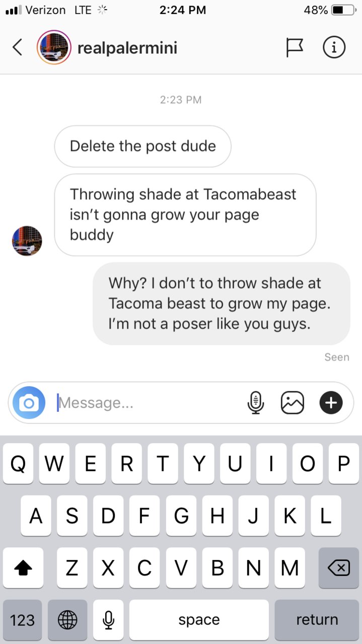362x644 pixels.
Task: Open photo gallery picker icon
Action: coord(293,403)
